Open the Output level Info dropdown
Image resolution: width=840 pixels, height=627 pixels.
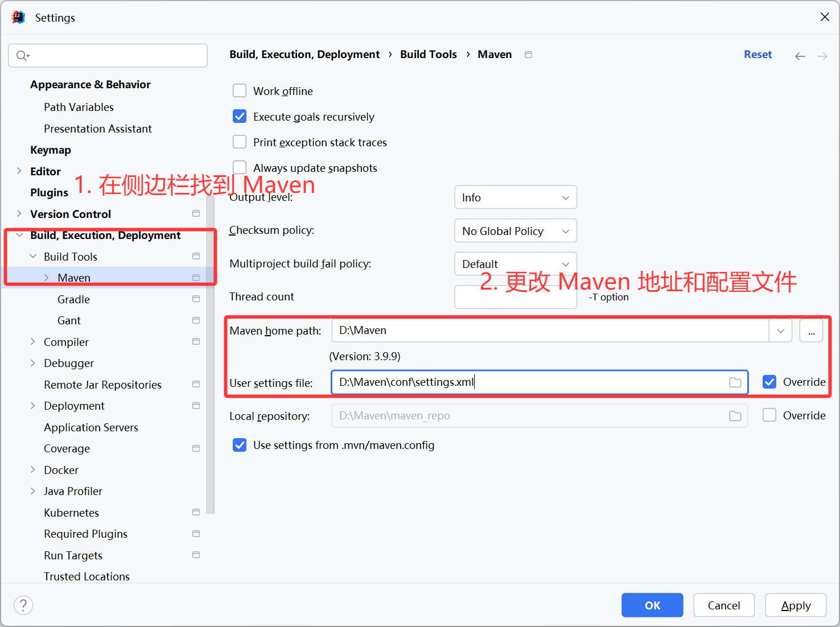coord(516,197)
